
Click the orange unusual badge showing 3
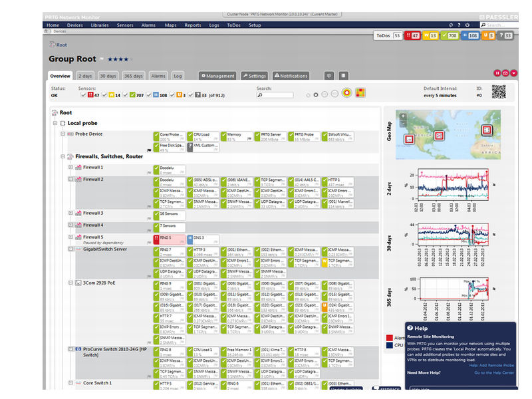point(488,36)
